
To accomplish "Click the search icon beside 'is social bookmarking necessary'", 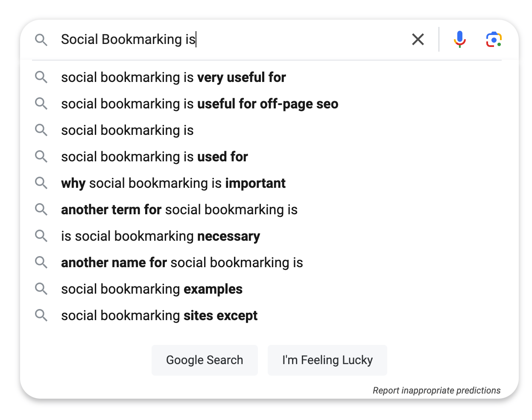I will [x=41, y=236].
